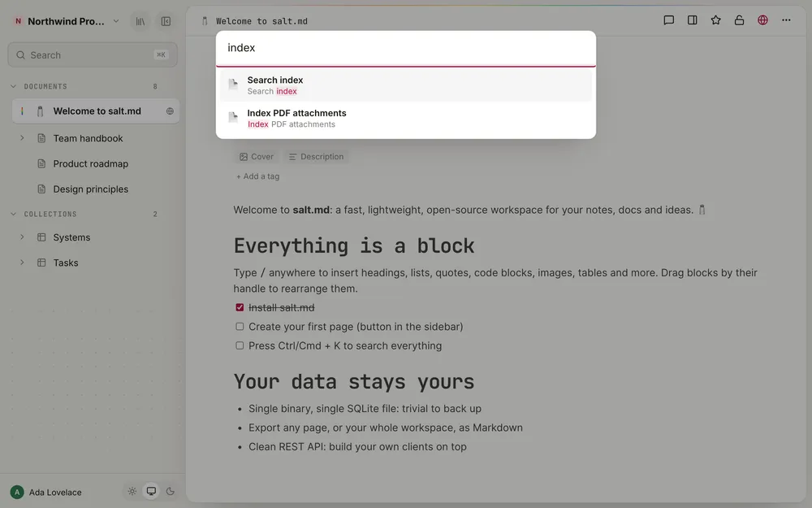The width and height of the screenshot is (812, 508).
Task: Click the sidebar Search field
Action: coord(93,55)
